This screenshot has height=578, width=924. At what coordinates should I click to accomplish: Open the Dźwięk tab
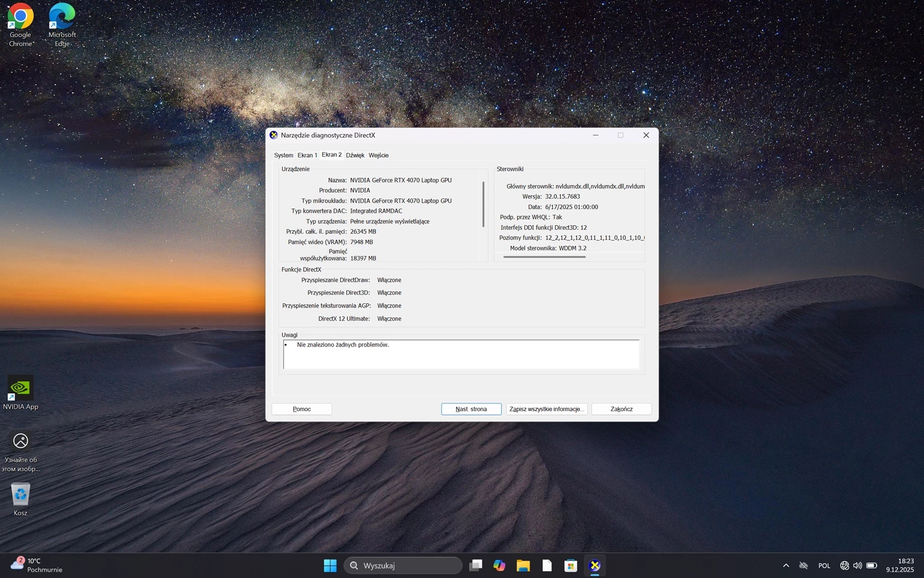(355, 155)
